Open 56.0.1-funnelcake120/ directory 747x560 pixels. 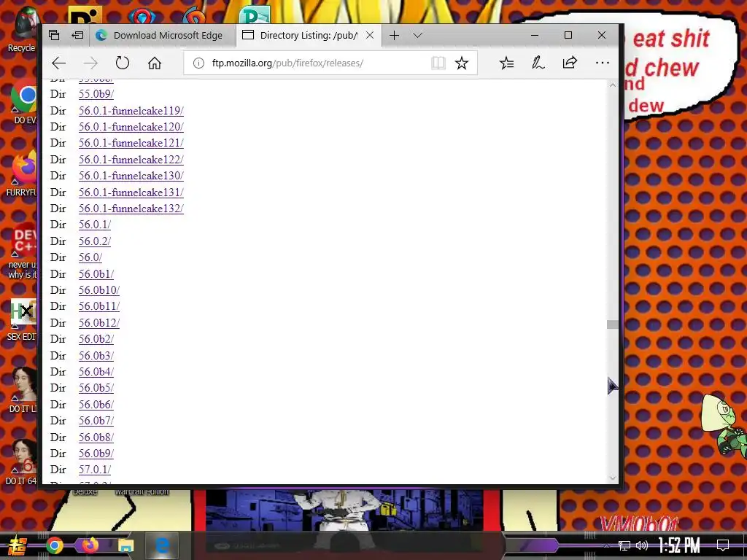point(131,127)
